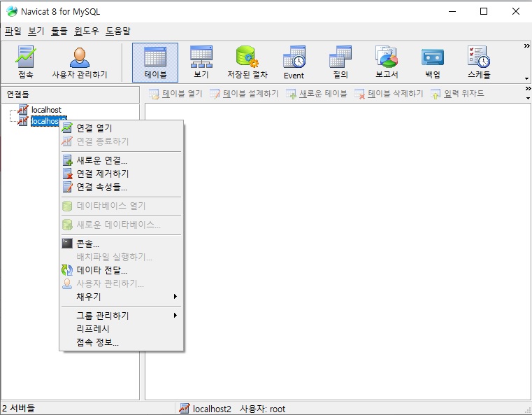
Task: Choose 연결 속성들... from the context menu
Action: pos(122,187)
